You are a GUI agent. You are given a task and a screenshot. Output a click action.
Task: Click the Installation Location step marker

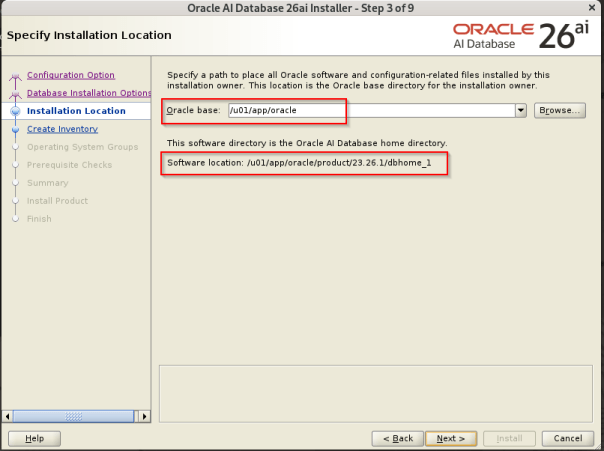(x=15, y=112)
